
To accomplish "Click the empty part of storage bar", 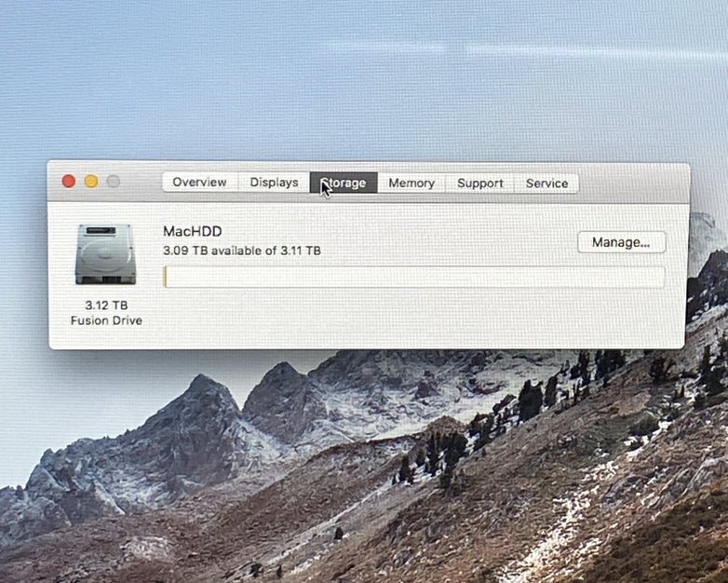I will pos(414,277).
